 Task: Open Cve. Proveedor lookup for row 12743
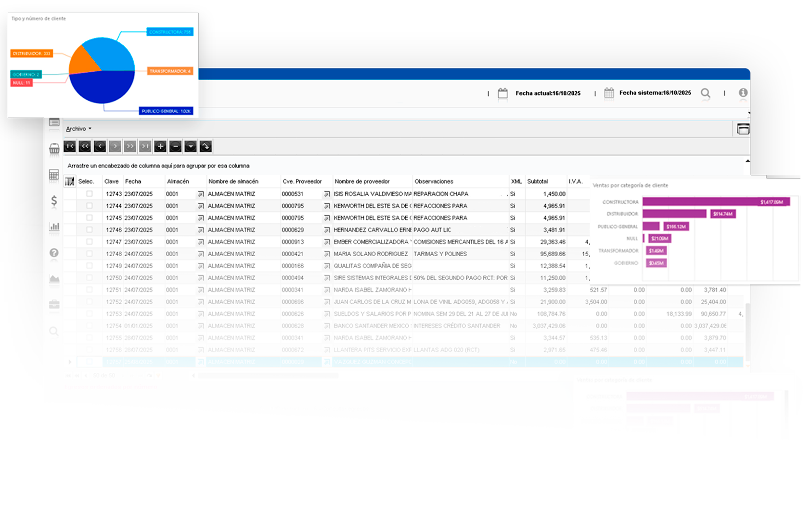(x=327, y=194)
